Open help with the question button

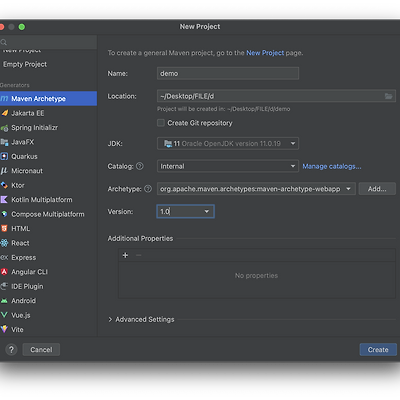[11, 350]
